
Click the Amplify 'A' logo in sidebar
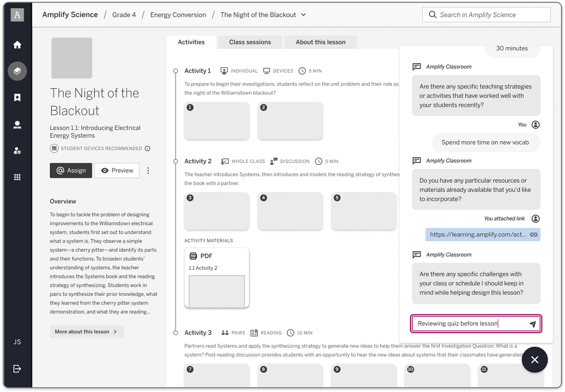17,15
